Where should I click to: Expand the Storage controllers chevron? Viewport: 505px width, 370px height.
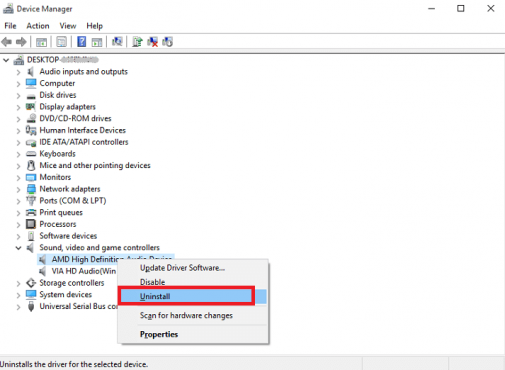(18, 284)
